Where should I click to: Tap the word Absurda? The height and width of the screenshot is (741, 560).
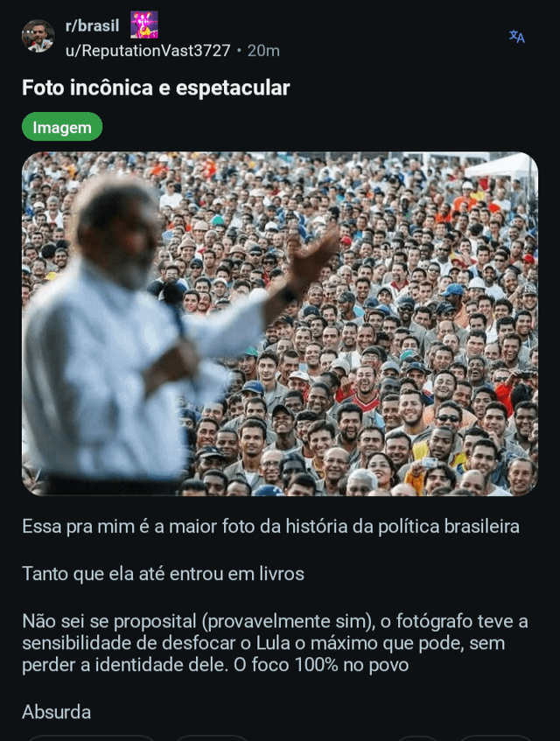point(56,712)
